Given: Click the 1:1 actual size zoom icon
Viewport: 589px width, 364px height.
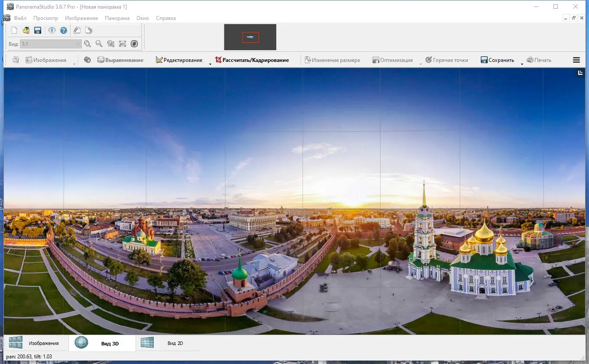Looking at the screenshot, I should click(x=111, y=44).
